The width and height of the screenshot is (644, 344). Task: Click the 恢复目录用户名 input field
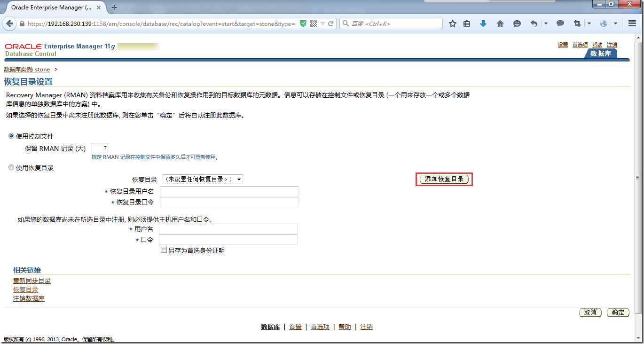[x=229, y=191]
